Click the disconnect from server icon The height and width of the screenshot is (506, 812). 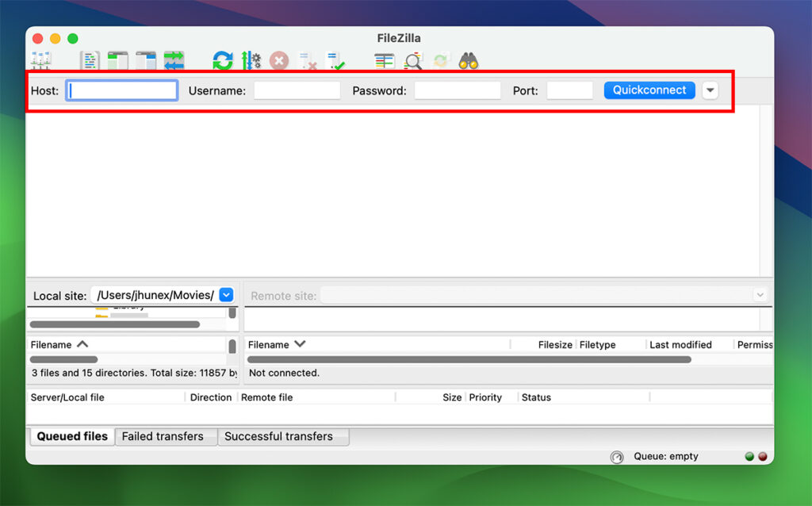tap(307, 60)
